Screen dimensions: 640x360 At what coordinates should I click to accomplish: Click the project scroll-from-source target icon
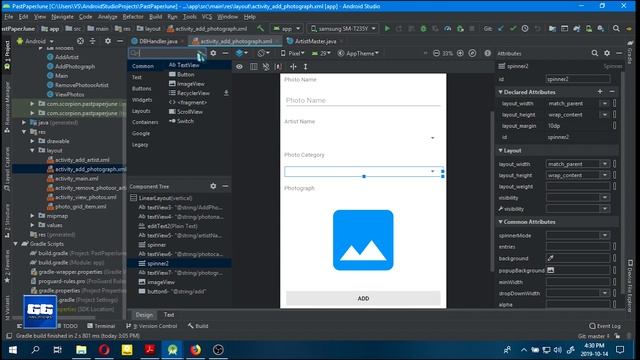click(x=80, y=41)
